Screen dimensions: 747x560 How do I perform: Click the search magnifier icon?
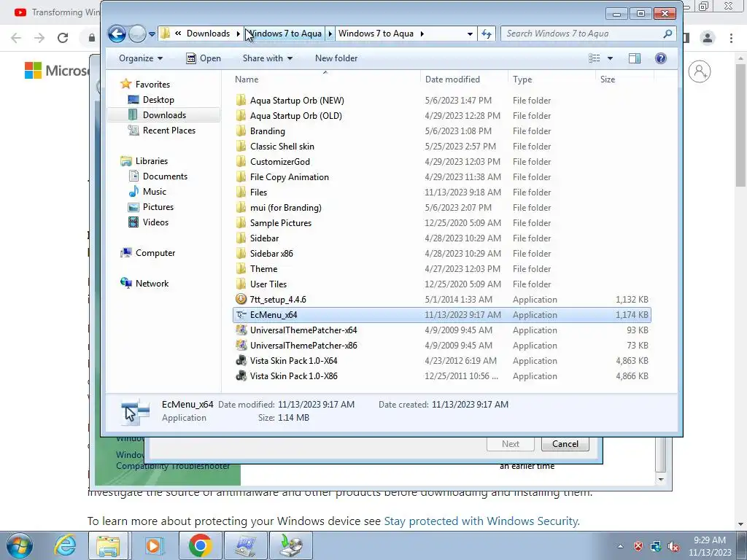coord(667,34)
